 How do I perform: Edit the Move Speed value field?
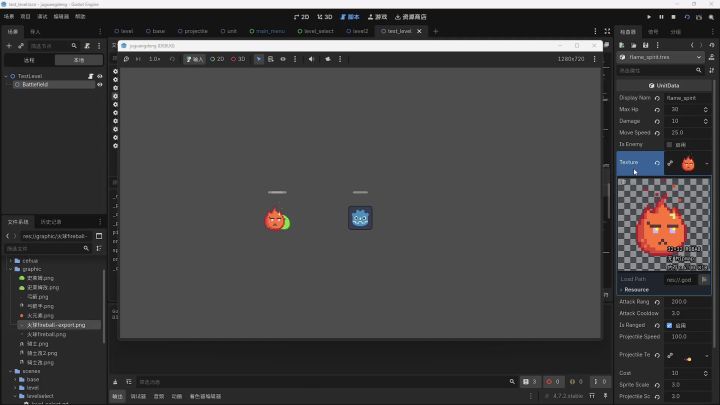pos(688,133)
